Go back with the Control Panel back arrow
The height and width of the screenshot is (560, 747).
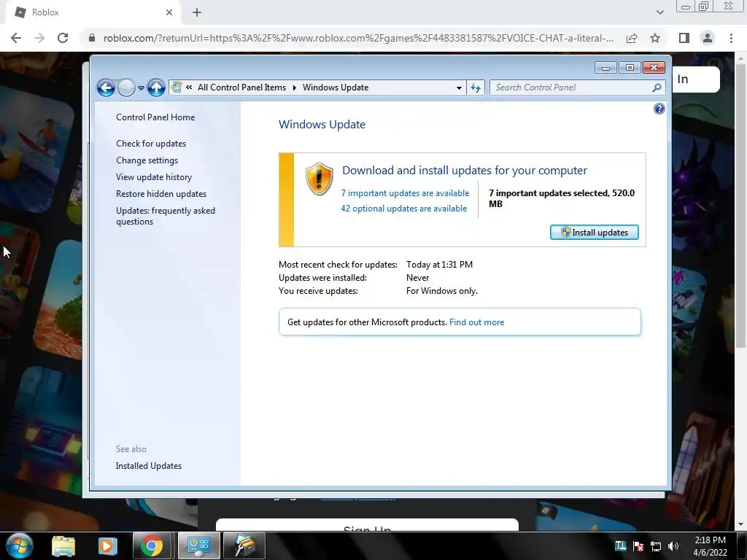[106, 88]
